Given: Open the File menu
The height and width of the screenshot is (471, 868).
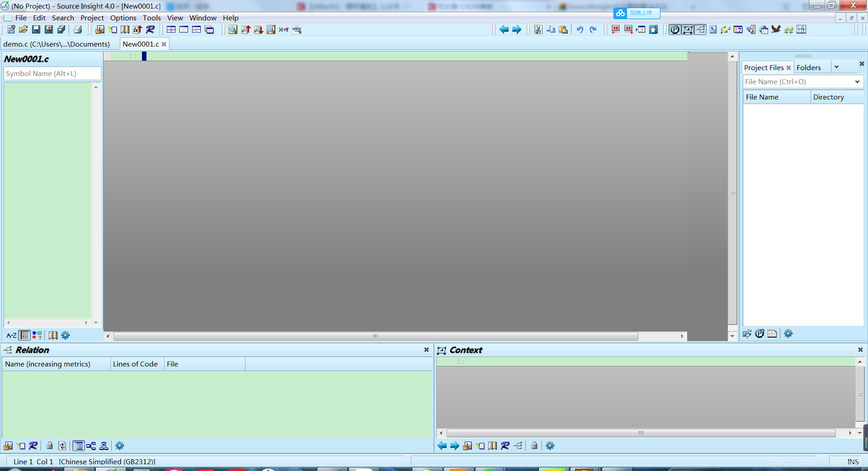Looking at the screenshot, I should 21,18.
